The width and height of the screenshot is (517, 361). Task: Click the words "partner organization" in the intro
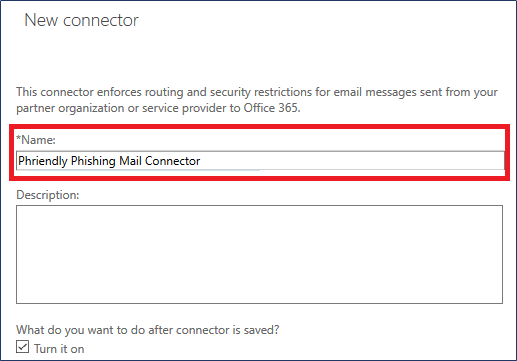point(70,108)
